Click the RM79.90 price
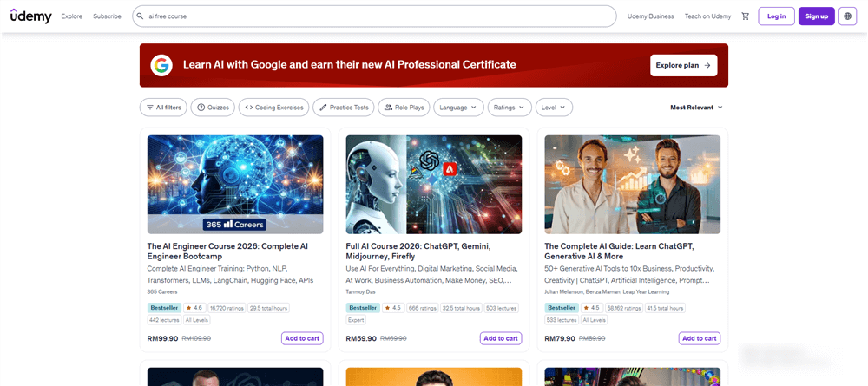This screenshot has width=868, height=386. coord(560,338)
